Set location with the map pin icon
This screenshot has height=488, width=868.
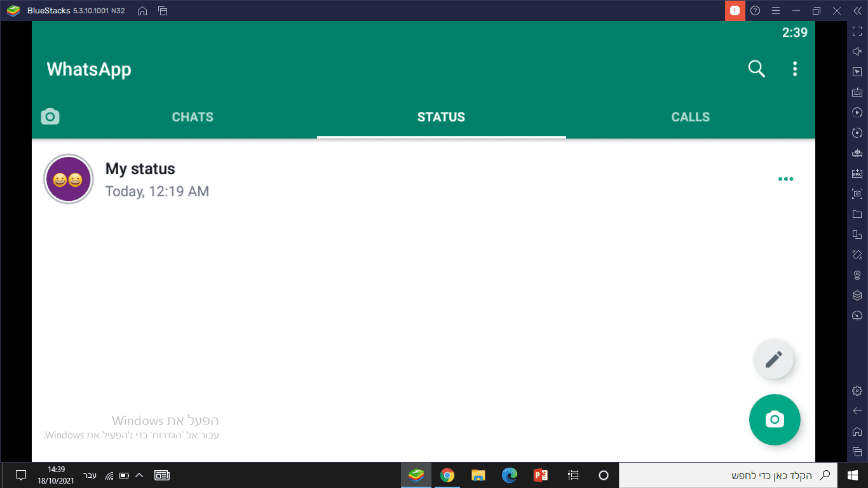pyautogui.click(x=857, y=275)
